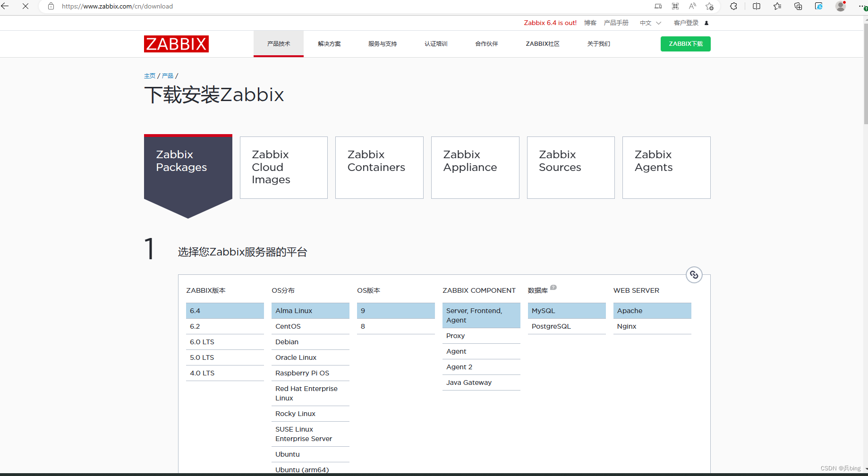Viewport: 868px width, 476px height.
Task: Open split screen view icon
Action: (x=757, y=6)
